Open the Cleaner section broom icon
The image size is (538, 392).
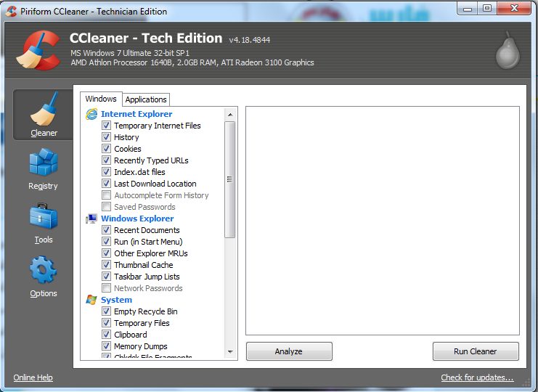click(x=44, y=109)
